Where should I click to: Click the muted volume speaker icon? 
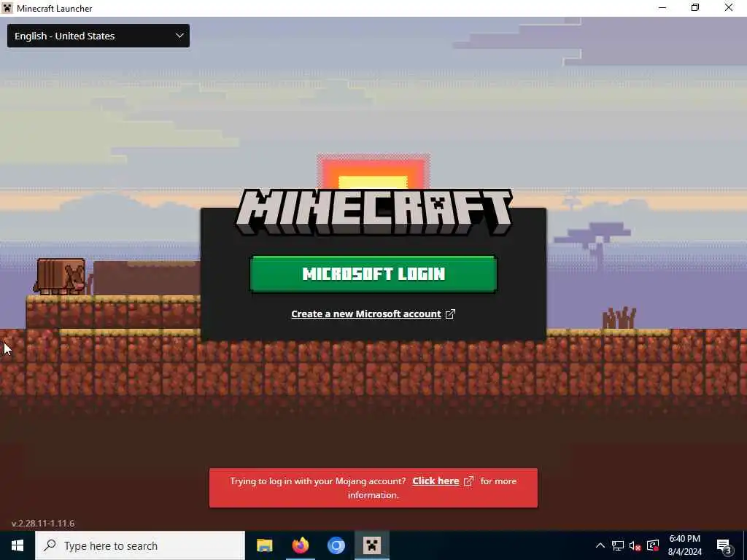[x=635, y=545]
